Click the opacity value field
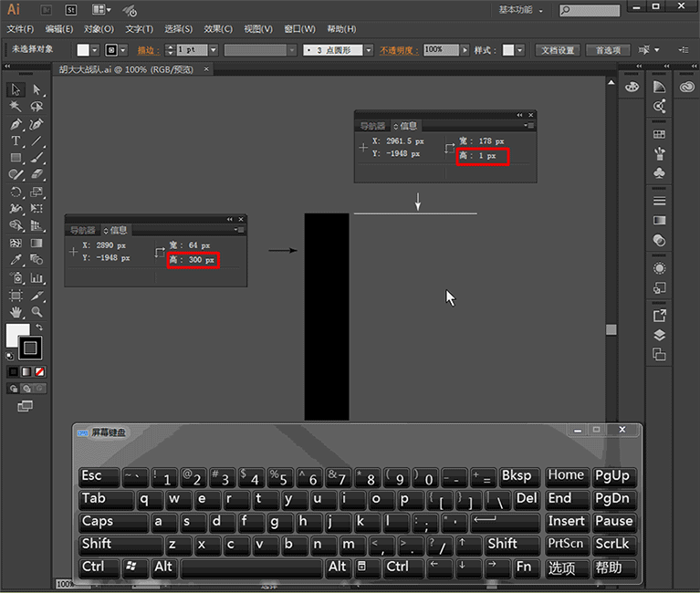The height and width of the screenshot is (593, 700). 441,50
